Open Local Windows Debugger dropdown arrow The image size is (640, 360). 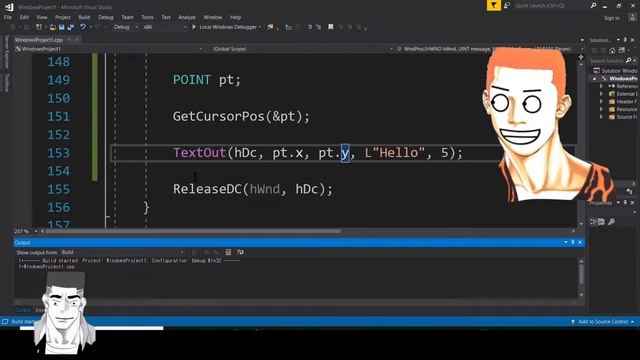[x=260, y=27]
